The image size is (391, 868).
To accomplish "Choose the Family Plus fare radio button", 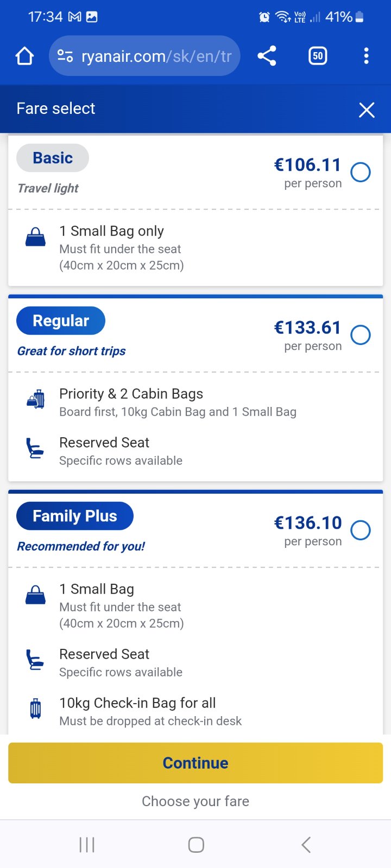I will click(361, 530).
